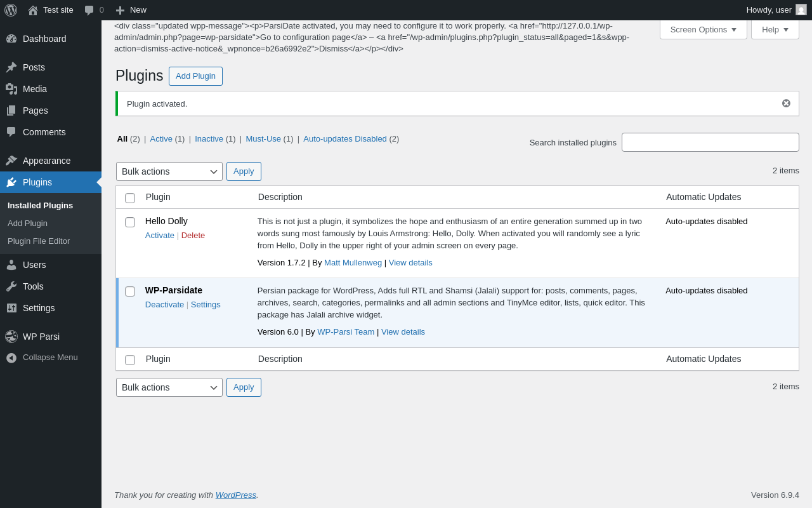Click the Media icon in sidebar
812x508 pixels.
point(11,89)
